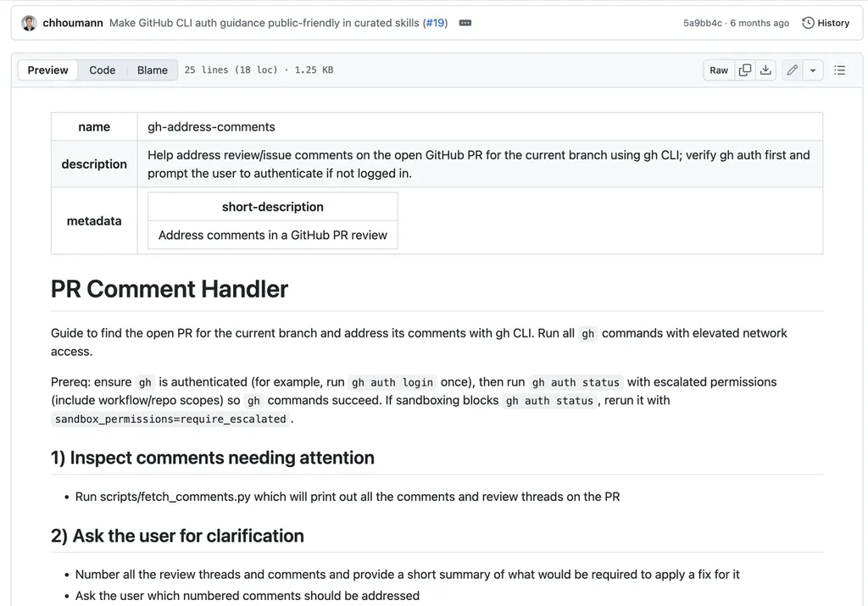Click the 'metadata' table header cell

[x=94, y=221]
